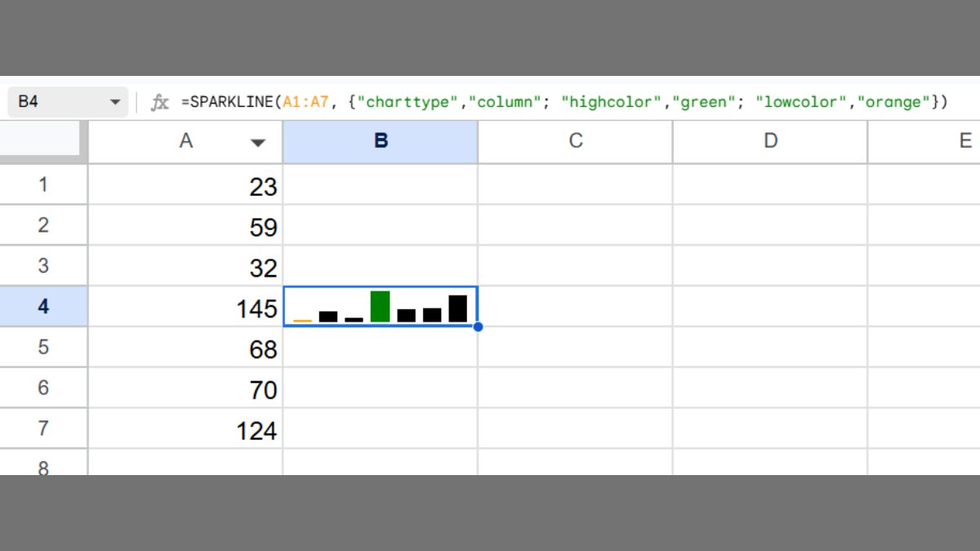Click cell containing 145
This screenshot has width=980, height=551.
185,307
